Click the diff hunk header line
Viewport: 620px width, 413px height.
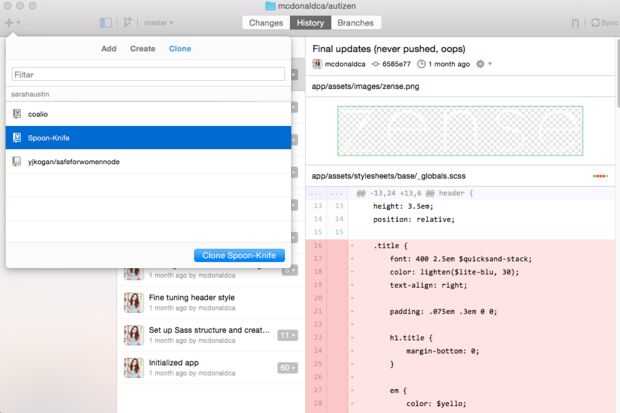(x=461, y=193)
